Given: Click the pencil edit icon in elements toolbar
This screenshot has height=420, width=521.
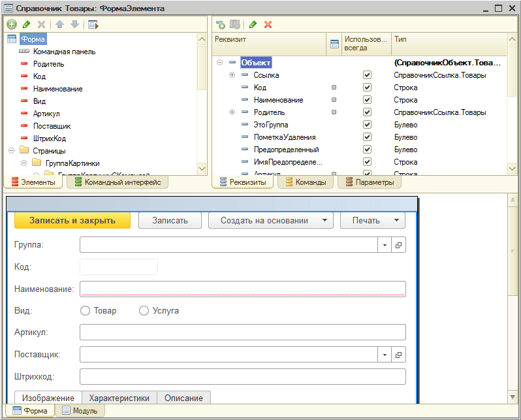Looking at the screenshot, I should pyautogui.click(x=27, y=24).
